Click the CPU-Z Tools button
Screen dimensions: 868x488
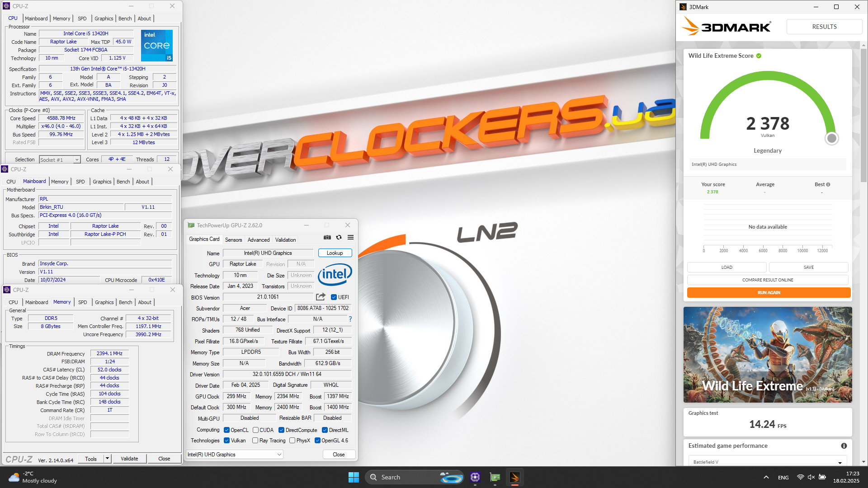(x=91, y=459)
